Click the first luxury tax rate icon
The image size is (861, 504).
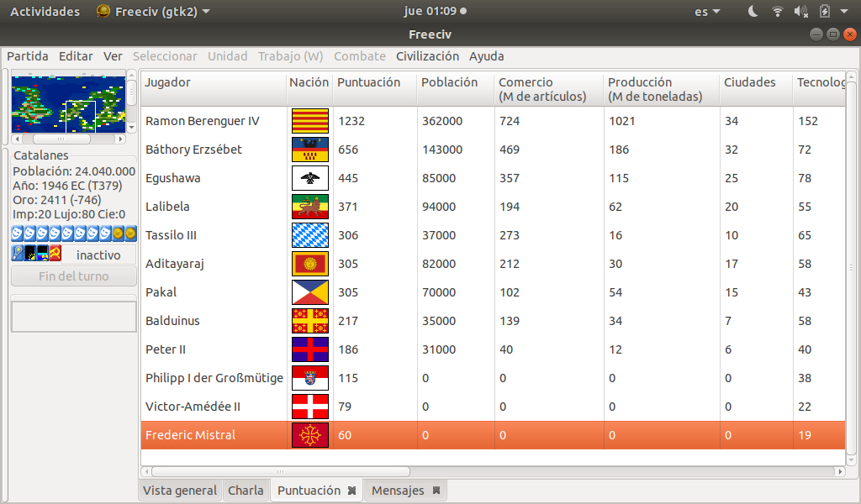18,233
